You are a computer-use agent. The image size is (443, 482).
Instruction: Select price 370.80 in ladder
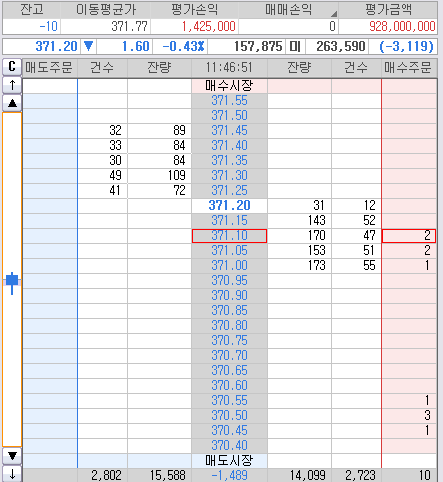pos(229,326)
